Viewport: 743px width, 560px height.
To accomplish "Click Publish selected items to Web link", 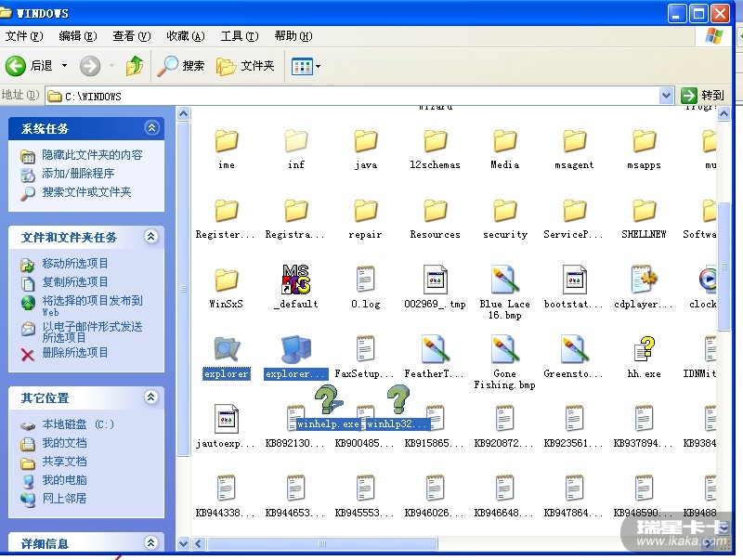I will 92,306.
